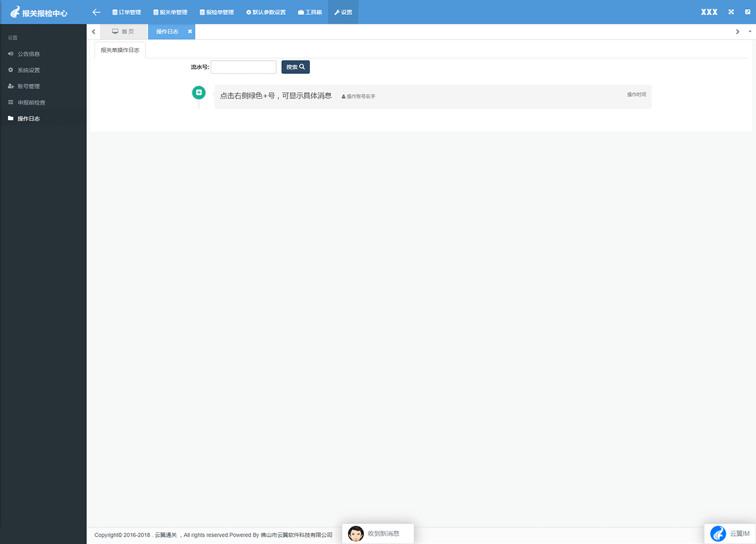Click the 云翼IM logo icon
The height and width of the screenshot is (544, 756).
(718, 534)
